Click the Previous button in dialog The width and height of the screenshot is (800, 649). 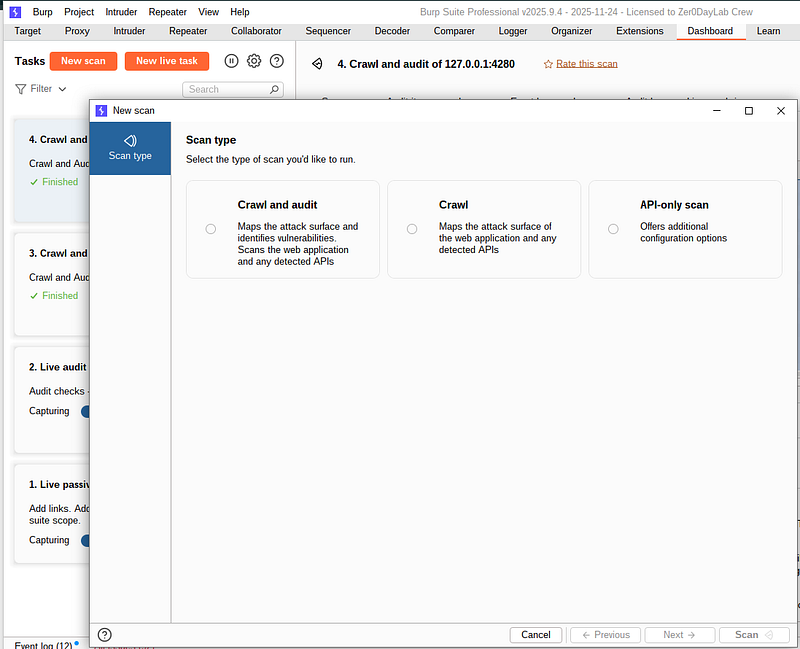pyautogui.click(x=606, y=635)
